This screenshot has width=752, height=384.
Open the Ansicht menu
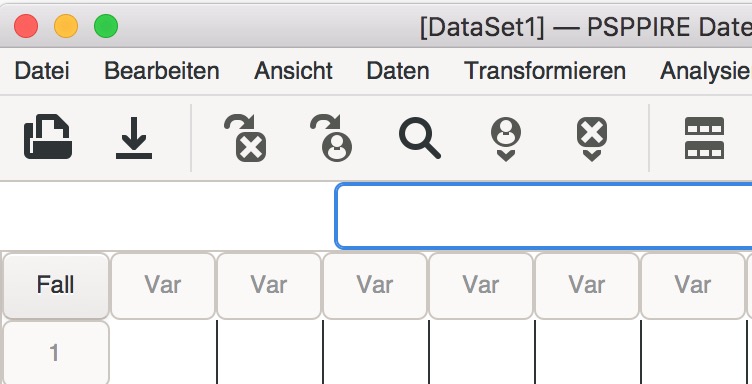coord(293,71)
